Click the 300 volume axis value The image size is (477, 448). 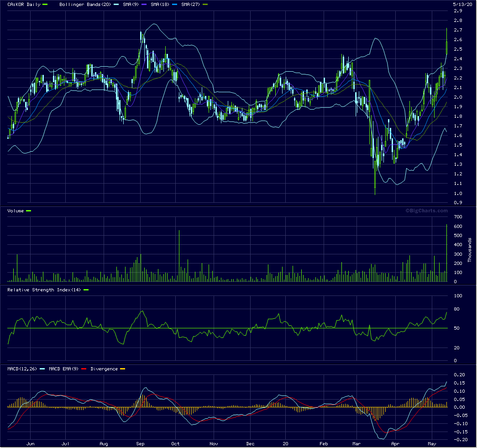pos(458,254)
